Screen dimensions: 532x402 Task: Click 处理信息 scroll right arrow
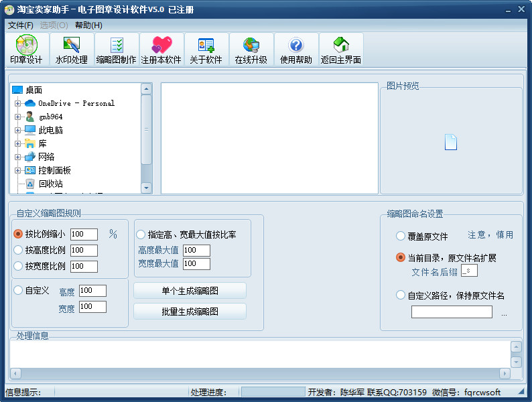pos(505,373)
